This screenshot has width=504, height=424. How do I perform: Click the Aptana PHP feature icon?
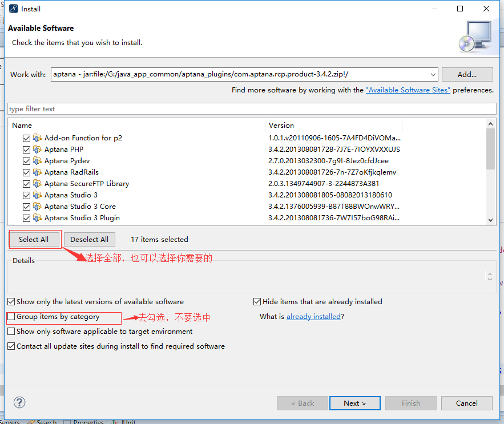coord(37,150)
